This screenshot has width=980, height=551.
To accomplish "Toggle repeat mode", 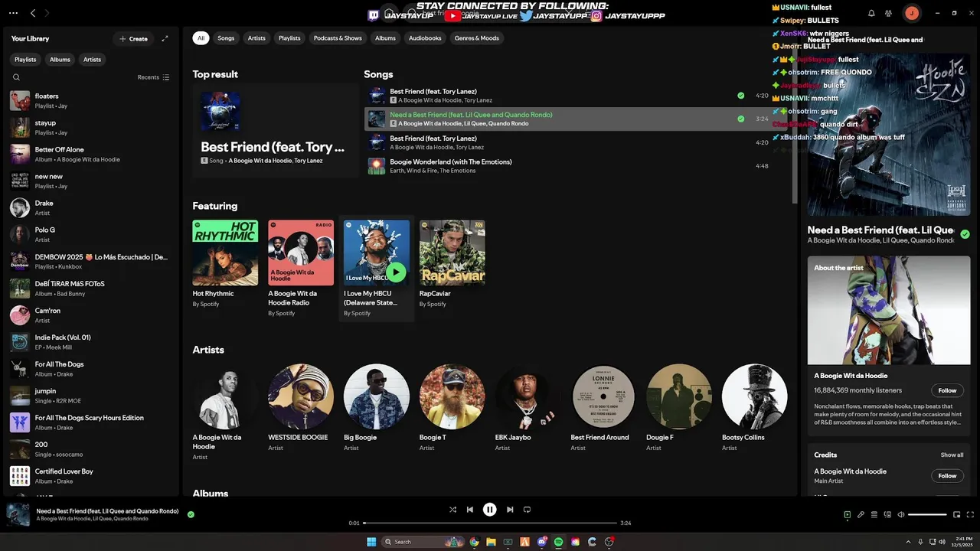I will [527, 510].
